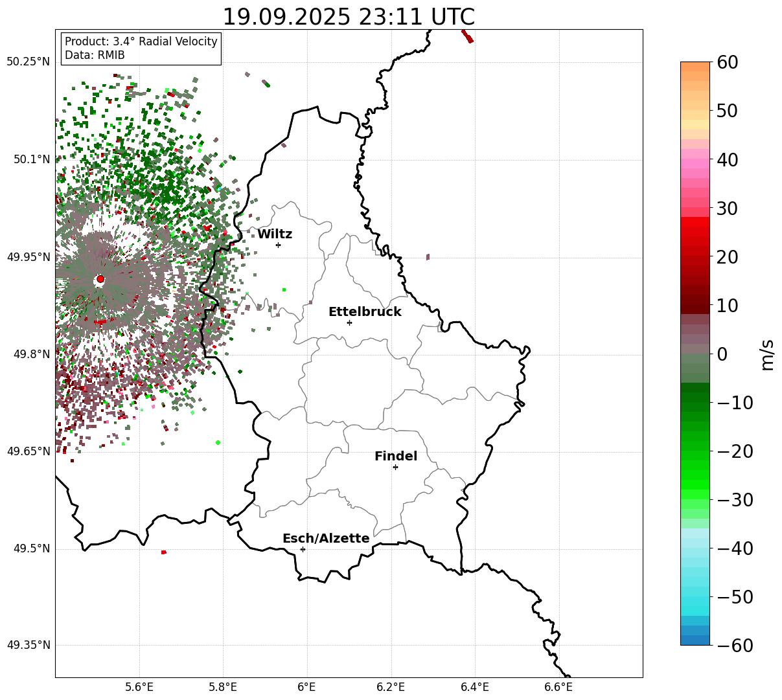
Task: Click the 49.5°N latitude label
Action: (31, 548)
